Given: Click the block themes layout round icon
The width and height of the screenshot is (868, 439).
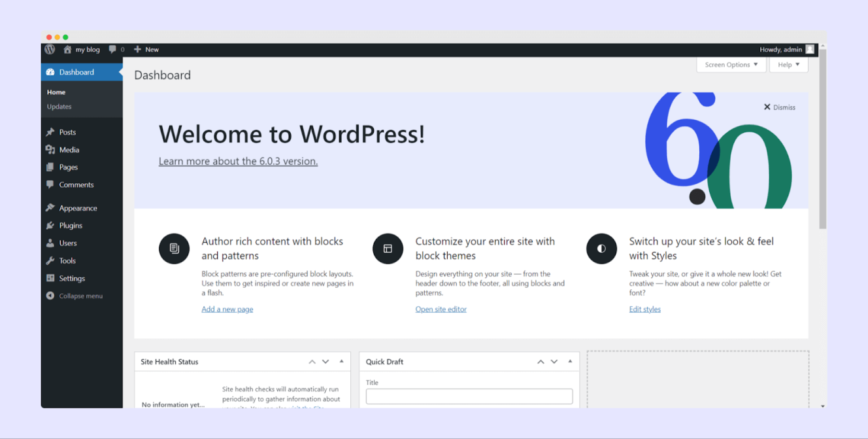Looking at the screenshot, I should click(x=388, y=249).
